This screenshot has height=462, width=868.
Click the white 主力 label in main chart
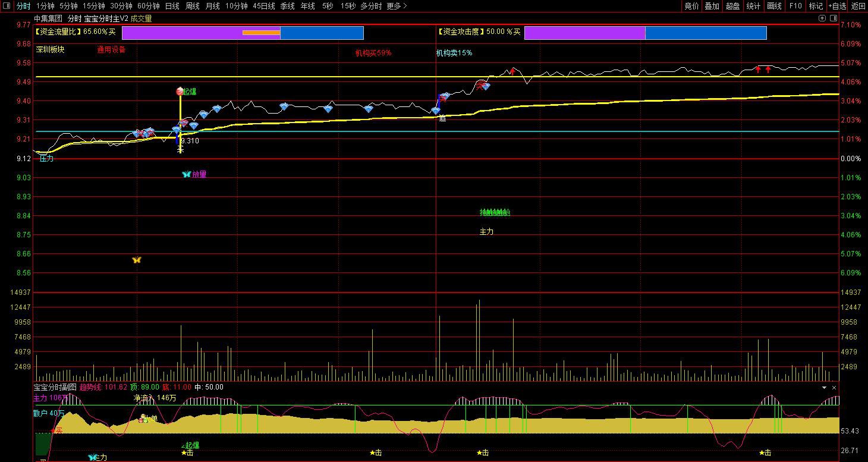click(486, 231)
